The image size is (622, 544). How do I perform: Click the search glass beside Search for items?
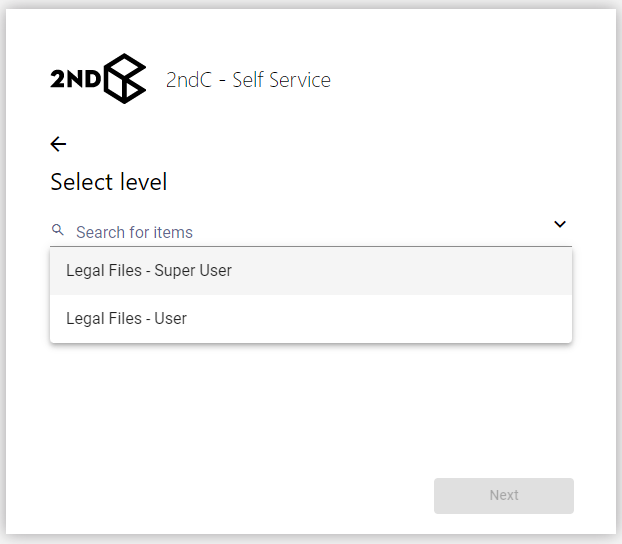point(58,230)
